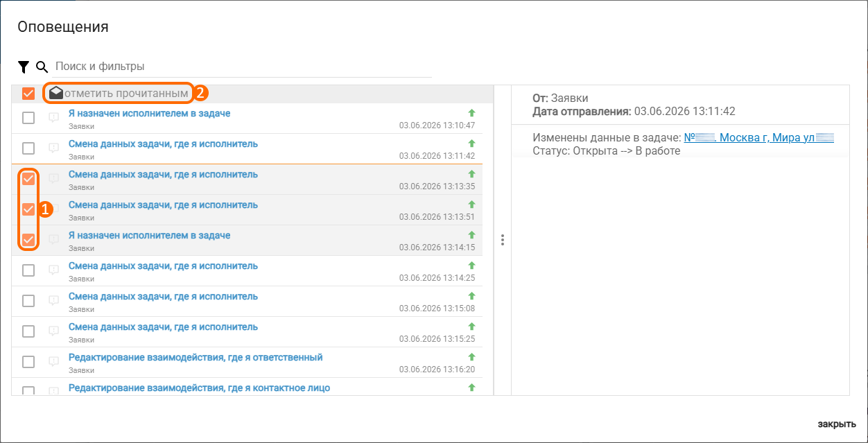Open the task link with Москва address
868x443 pixels.
click(758, 138)
